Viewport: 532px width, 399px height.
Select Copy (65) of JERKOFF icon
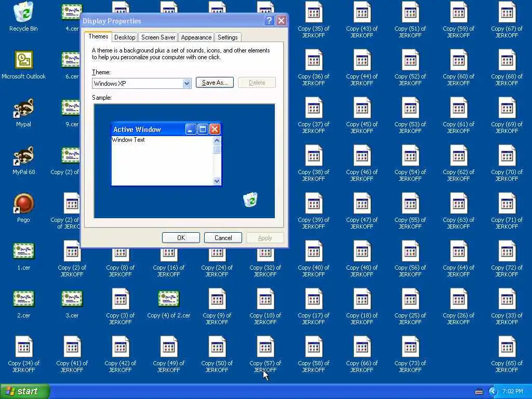coord(507,347)
